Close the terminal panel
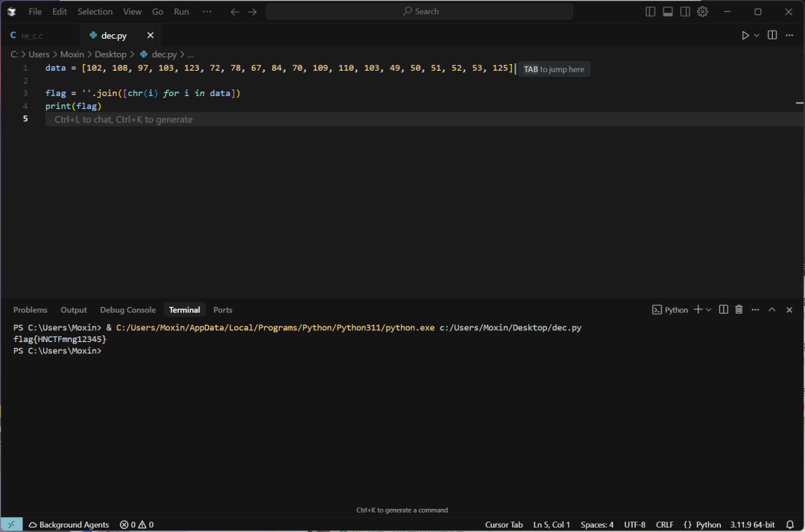Screen dimensions: 805x532 [789, 310]
